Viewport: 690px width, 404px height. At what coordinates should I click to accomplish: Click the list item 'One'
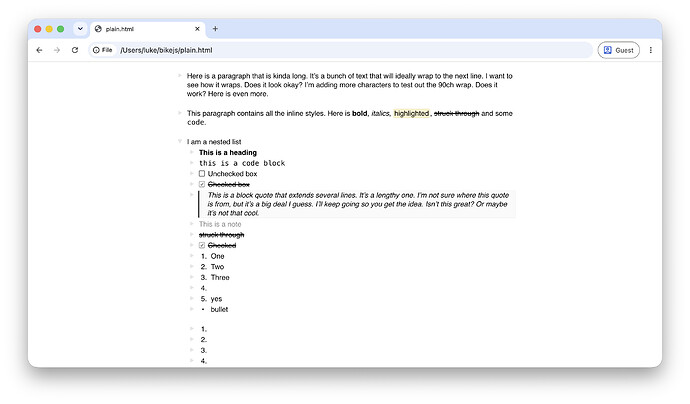[217, 256]
